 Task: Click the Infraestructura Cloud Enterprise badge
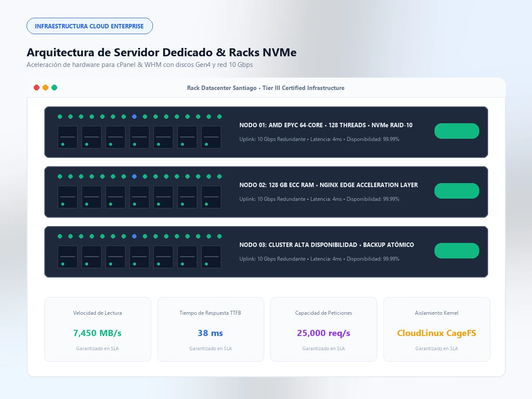tap(90, 26)
